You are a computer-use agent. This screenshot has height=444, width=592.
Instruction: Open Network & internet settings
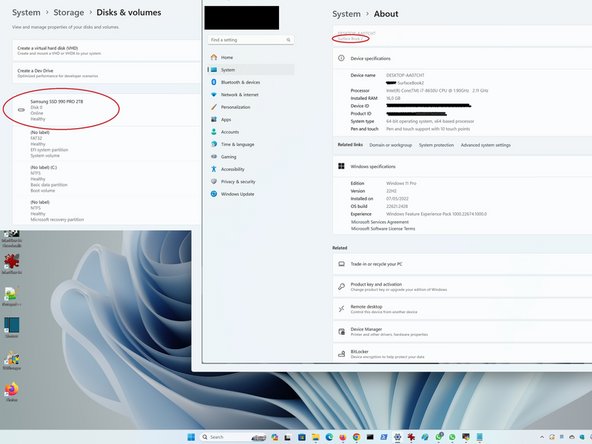pyautogui.click(x=251, y=95)
